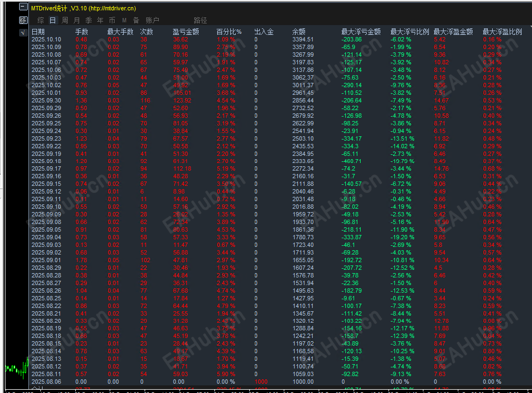Click the 路径 path button
This screenshot has height=393, width=532.
click(x=200, y=20)
